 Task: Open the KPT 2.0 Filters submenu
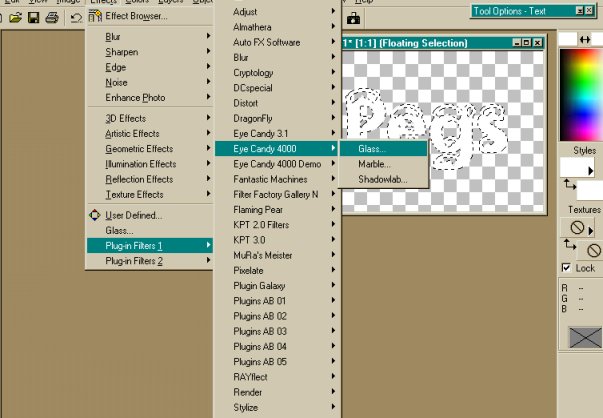(x=277, y=225)
